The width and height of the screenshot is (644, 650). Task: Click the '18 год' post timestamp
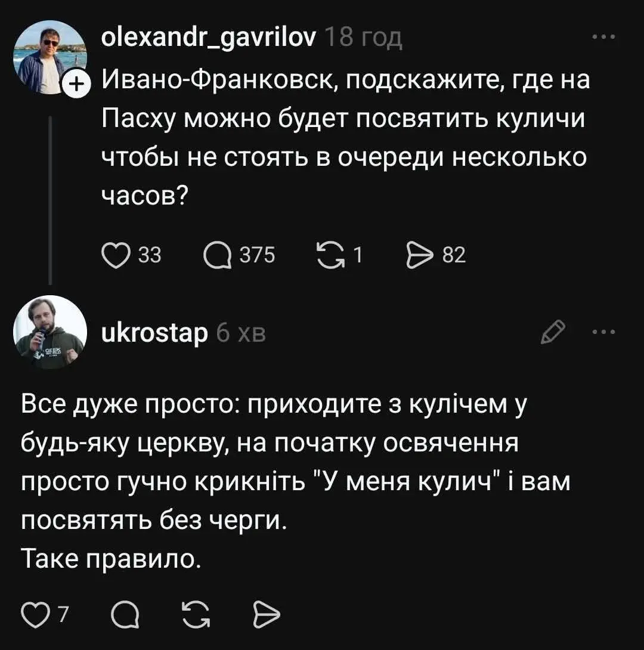point(363,39)
